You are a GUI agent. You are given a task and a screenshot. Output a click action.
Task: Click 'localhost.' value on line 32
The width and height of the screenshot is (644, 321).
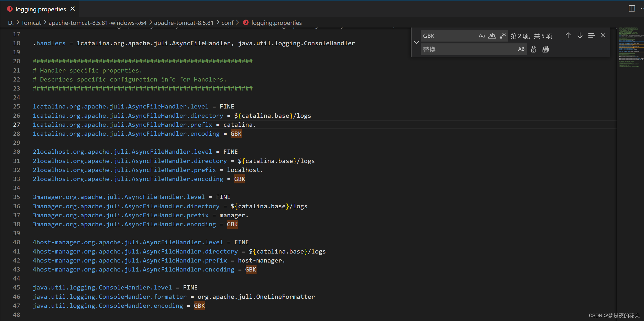click(x=245, y=170)
